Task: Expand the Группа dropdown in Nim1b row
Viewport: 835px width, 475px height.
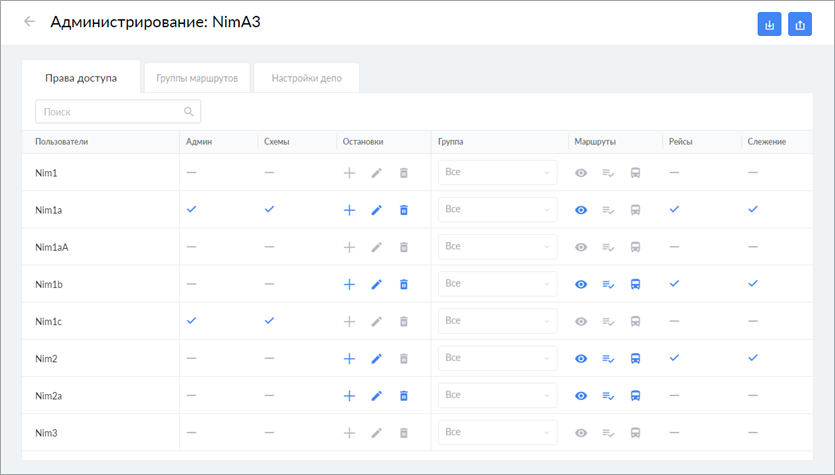Action: [497, 284]
